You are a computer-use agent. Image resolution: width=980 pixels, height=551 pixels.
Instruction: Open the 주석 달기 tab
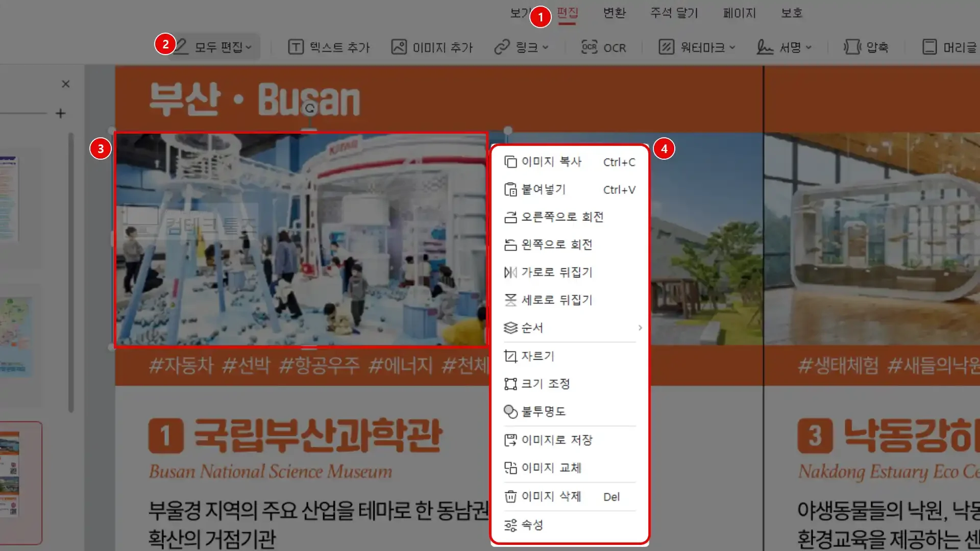(x=674, y=13)
